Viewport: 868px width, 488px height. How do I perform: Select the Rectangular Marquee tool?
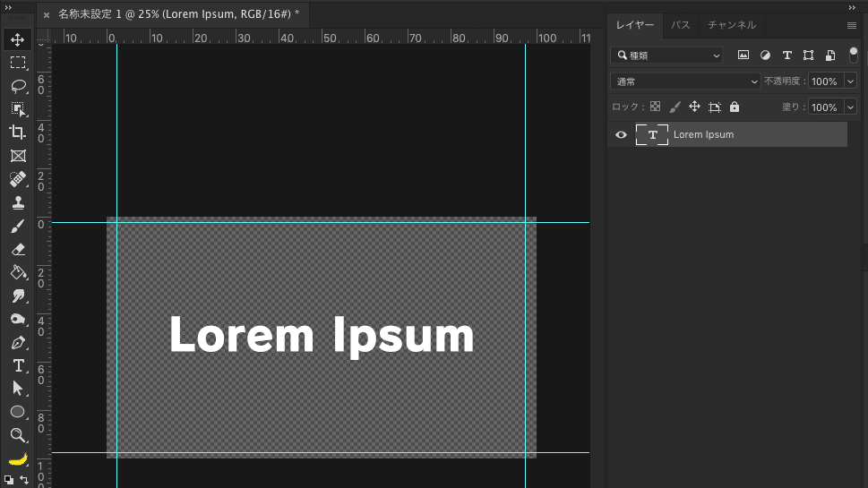(x=18, y=63)
